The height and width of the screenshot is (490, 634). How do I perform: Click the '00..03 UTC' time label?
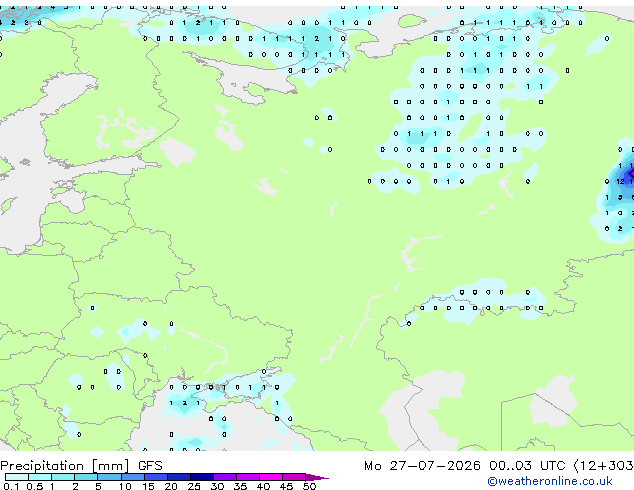[x=527, y=466]
